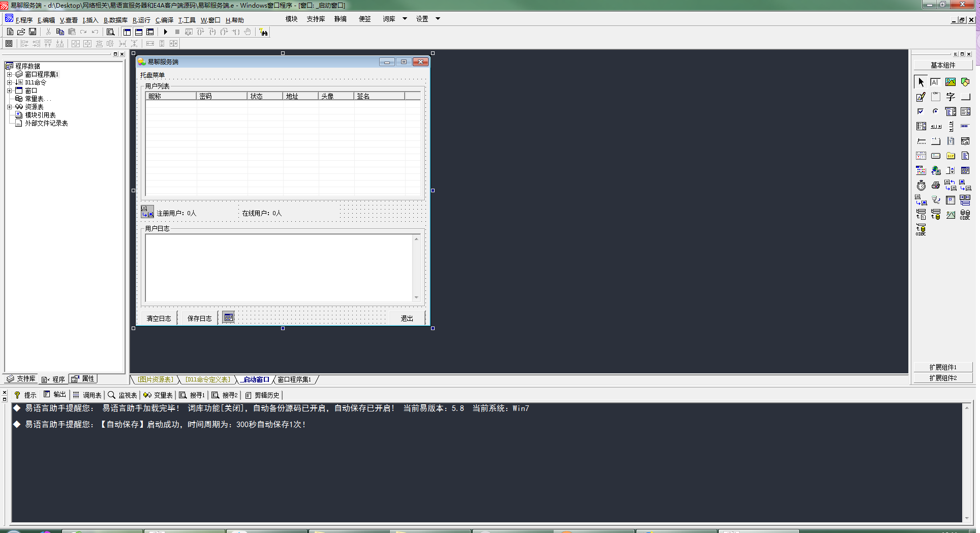The width and height of the screenshot is (980, 533).
Task: Click the binoculars help-search toolbar icon
Action: pyautogui.click(x=263, y=32)
